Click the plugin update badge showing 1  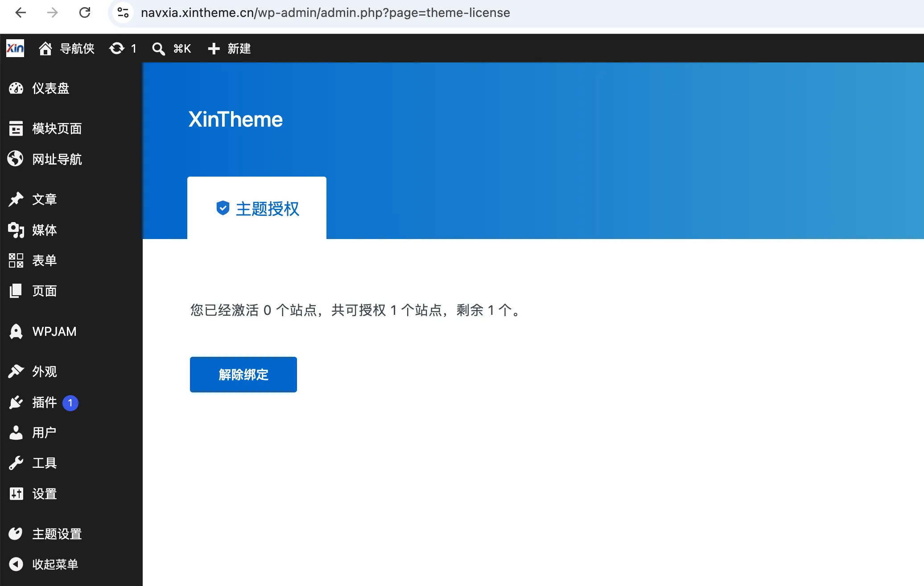[70, 403]
